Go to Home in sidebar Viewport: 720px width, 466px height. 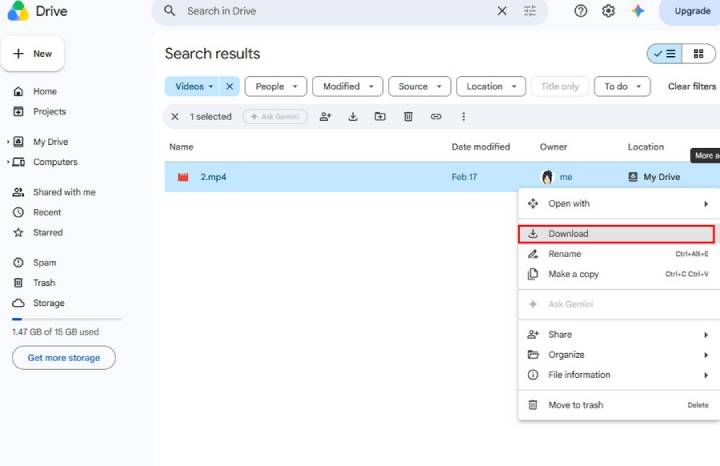[x=45, y=91]
